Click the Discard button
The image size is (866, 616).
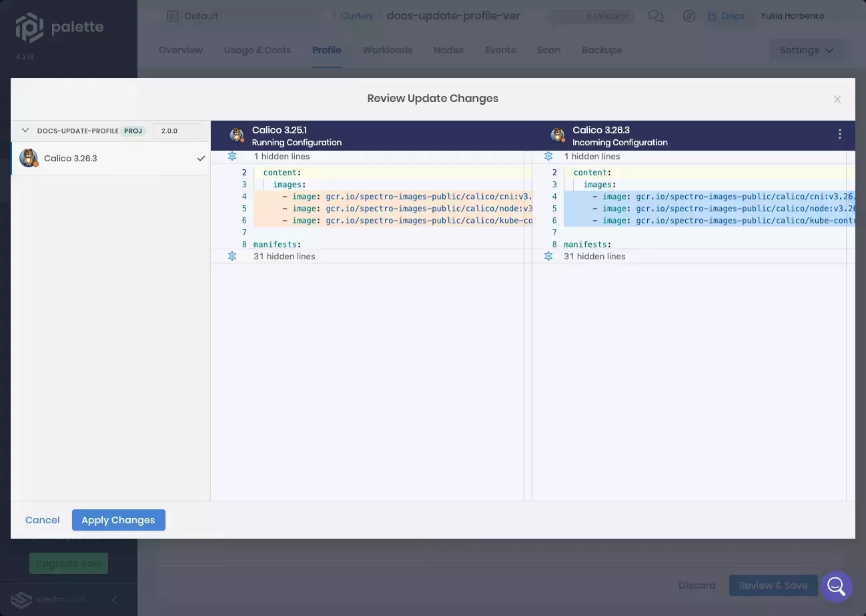tap(697, 585)
